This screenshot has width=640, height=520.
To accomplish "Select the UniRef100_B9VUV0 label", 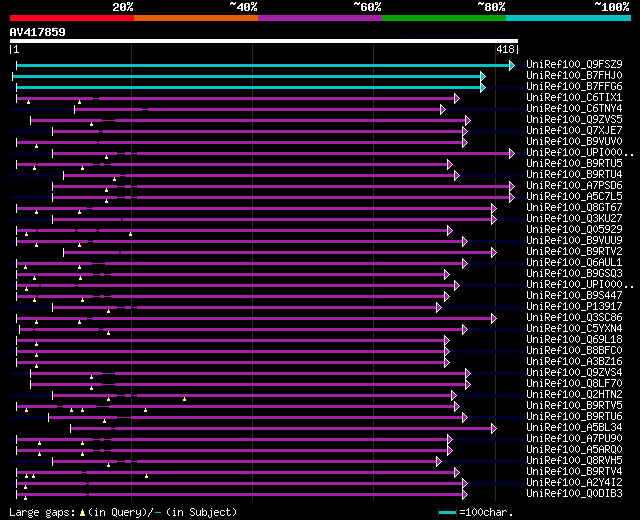I will pyautogui.click(x=574, y=141).
